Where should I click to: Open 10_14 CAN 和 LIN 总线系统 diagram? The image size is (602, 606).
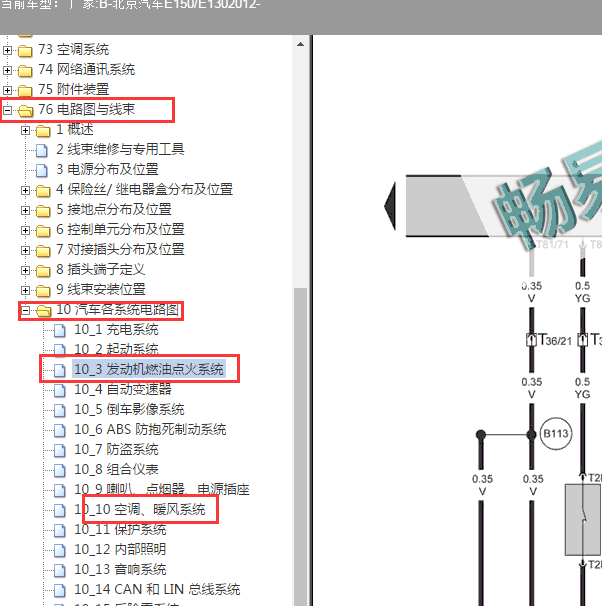tap(157, 589)
